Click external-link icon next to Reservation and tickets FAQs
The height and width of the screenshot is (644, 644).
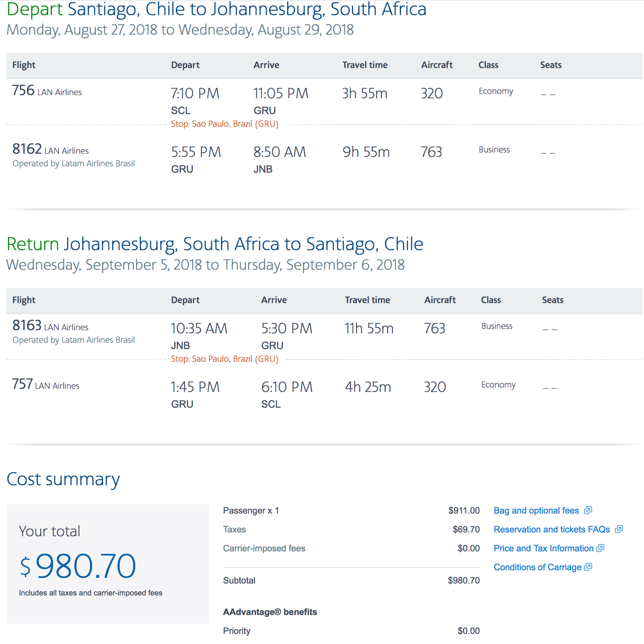(619, 529)
